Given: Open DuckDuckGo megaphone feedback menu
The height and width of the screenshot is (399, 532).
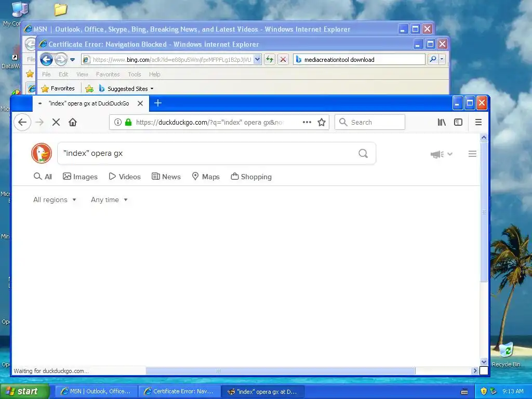Looking at the screenshot, I should (442, 154).
